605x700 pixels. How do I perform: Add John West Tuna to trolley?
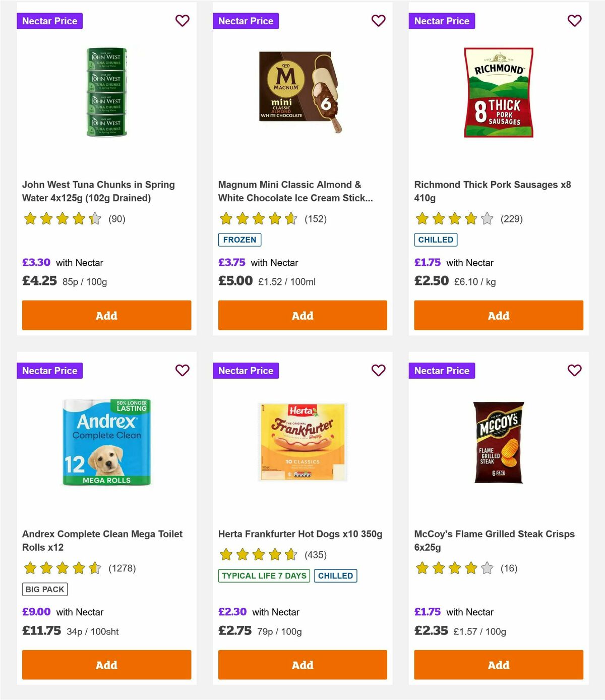click(x=106, y=315)
